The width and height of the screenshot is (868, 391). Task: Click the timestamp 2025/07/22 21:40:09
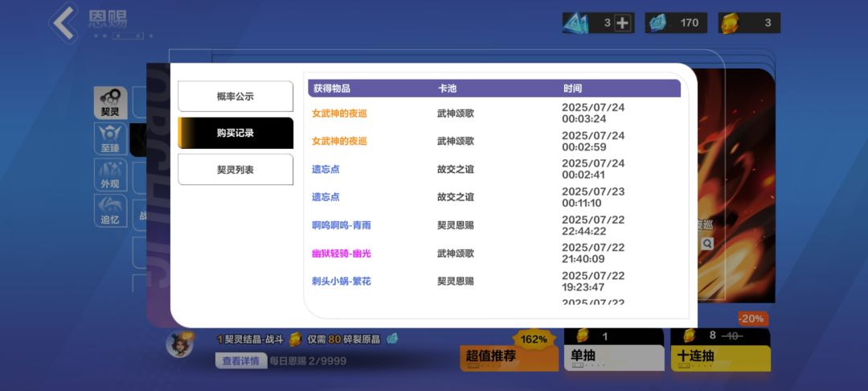(593, 253)
